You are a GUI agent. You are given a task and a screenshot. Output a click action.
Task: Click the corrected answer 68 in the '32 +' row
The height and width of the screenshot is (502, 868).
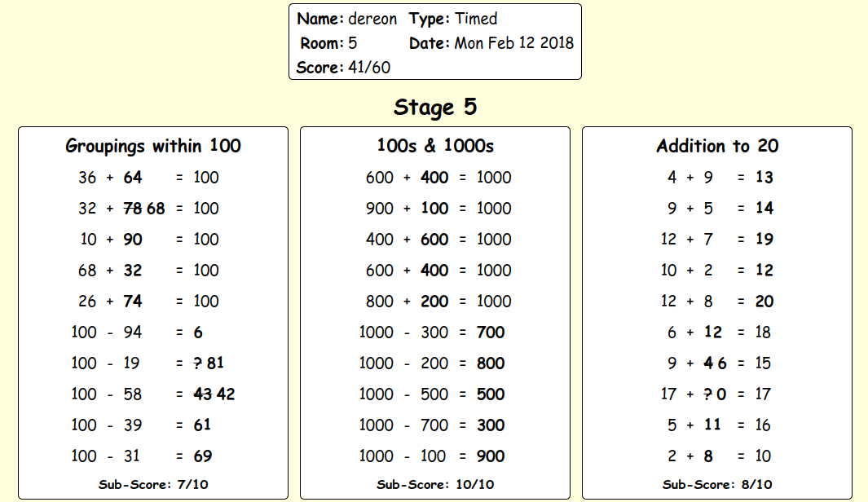coord(156,209)
